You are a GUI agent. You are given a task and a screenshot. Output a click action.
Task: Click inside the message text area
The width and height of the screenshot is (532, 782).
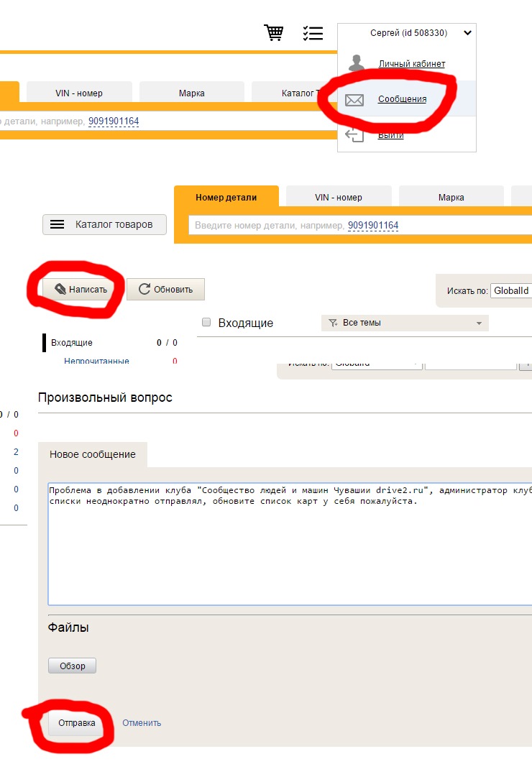(290, 543)
